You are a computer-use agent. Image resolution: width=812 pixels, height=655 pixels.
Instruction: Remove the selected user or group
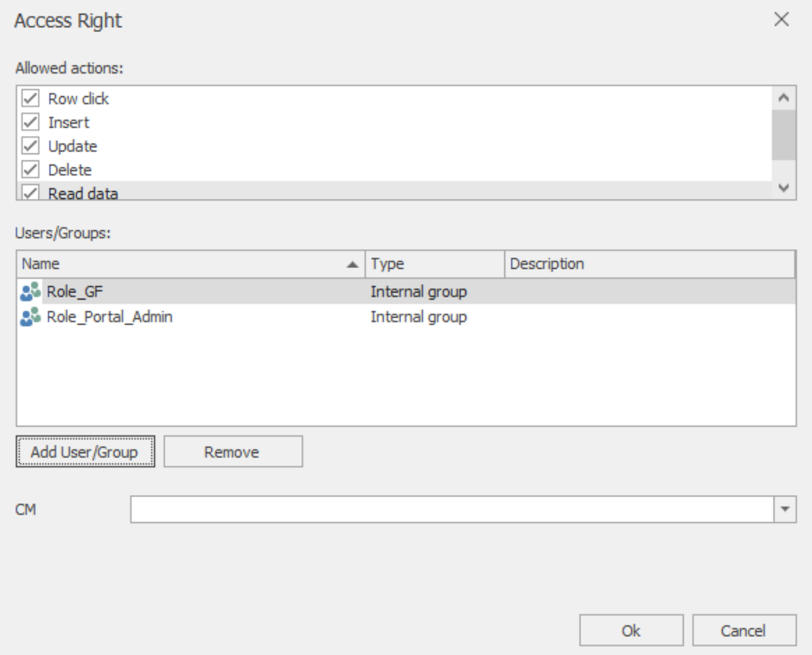(233, 452)
